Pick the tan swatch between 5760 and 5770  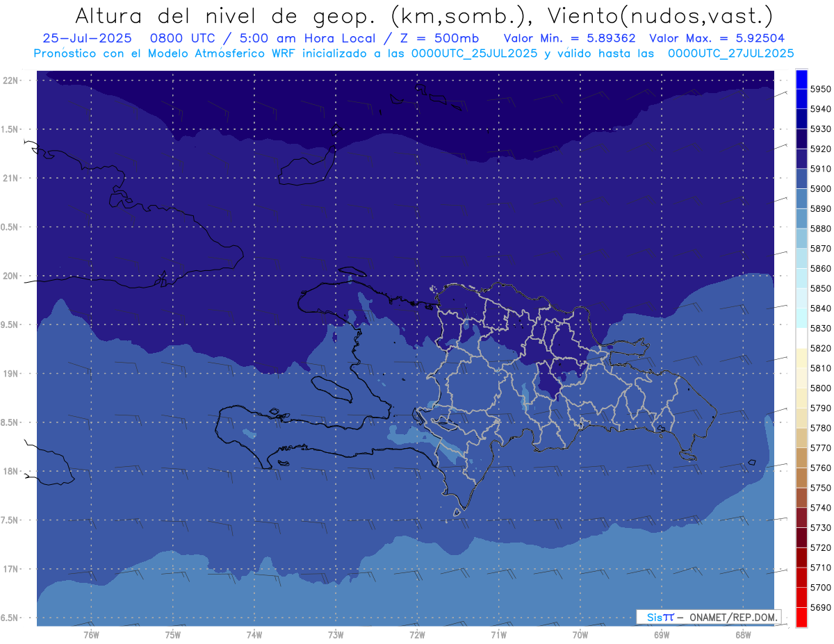[x=801, y=458]
